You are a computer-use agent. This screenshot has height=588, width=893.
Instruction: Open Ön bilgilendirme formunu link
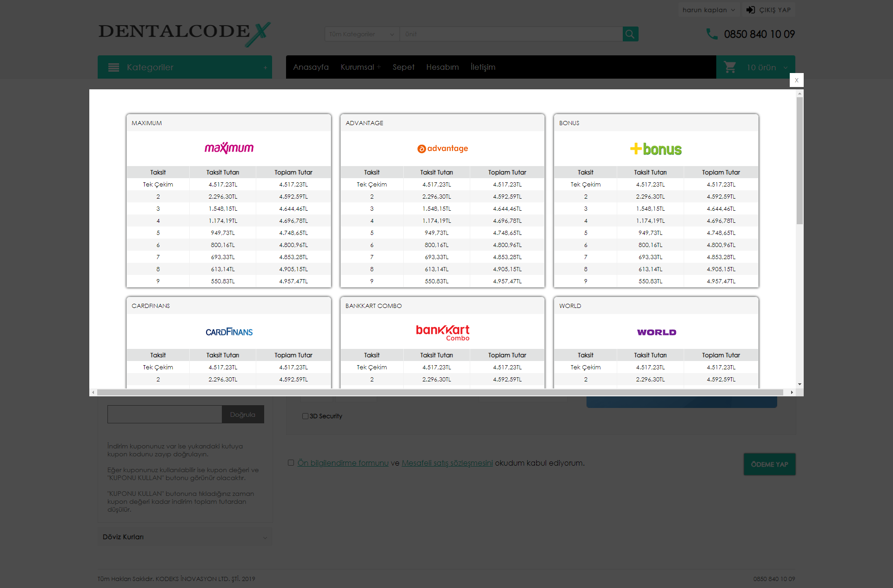point(343,463)
